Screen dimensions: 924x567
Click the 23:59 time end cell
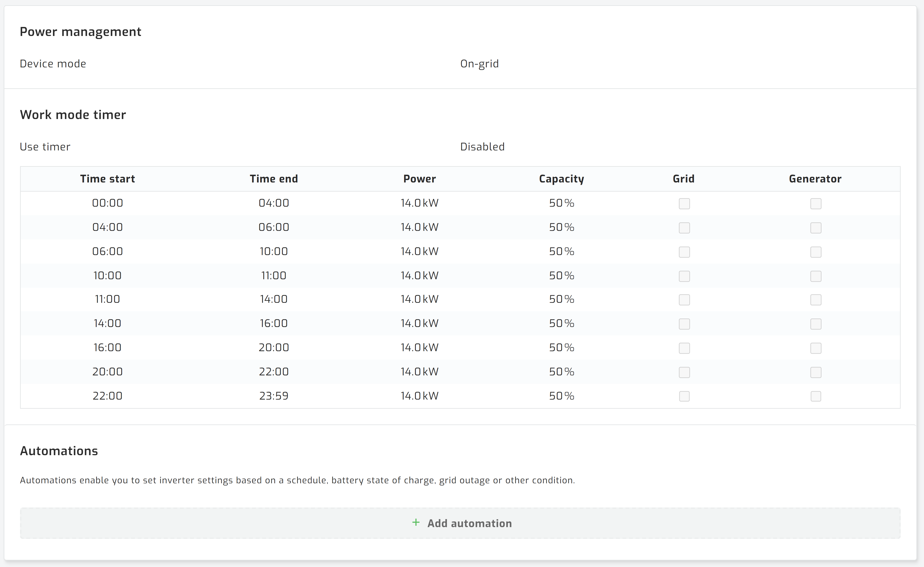coord(273,396)
